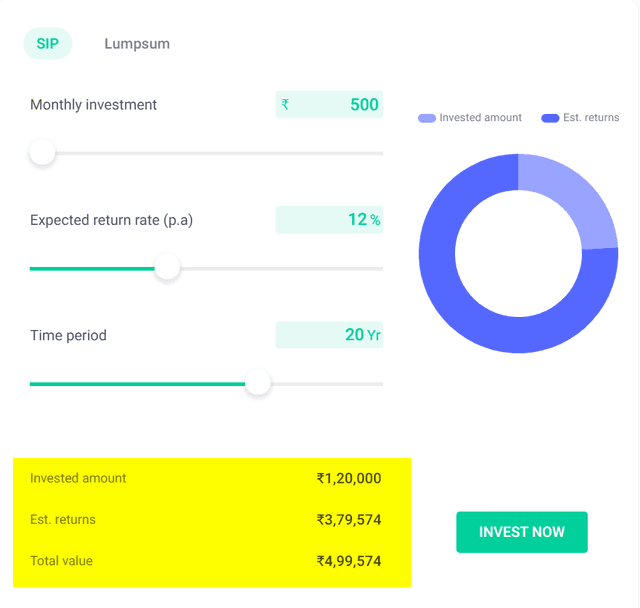Screen dimensions: 640x608
Task: Click the Time period slider handle
Action: (258, 383)
